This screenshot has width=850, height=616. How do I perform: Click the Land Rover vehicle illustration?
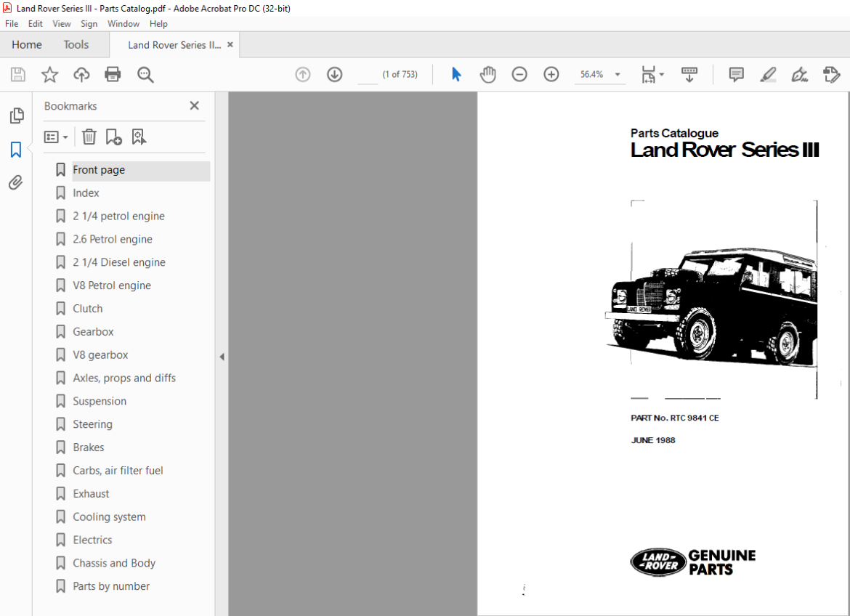coord(711,306)
